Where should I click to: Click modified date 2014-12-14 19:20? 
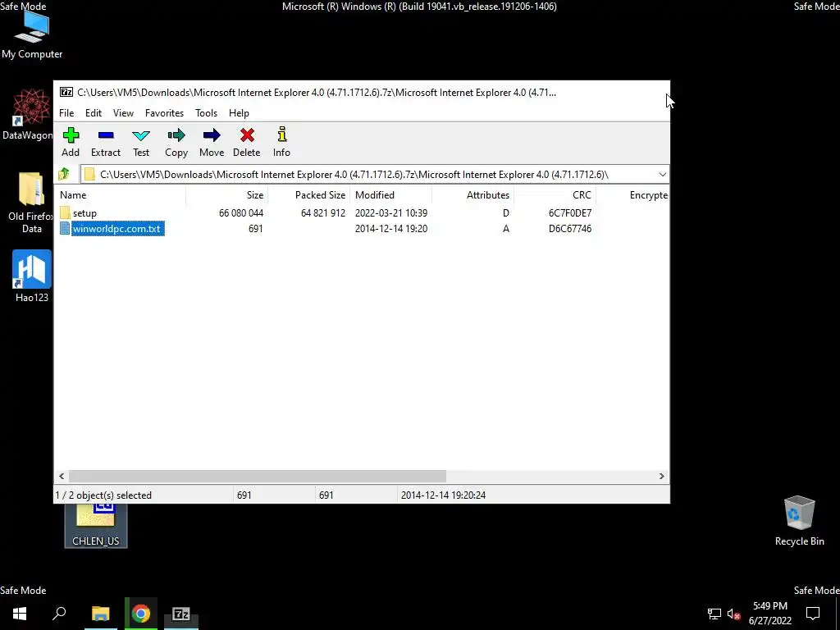coord(391,229)
